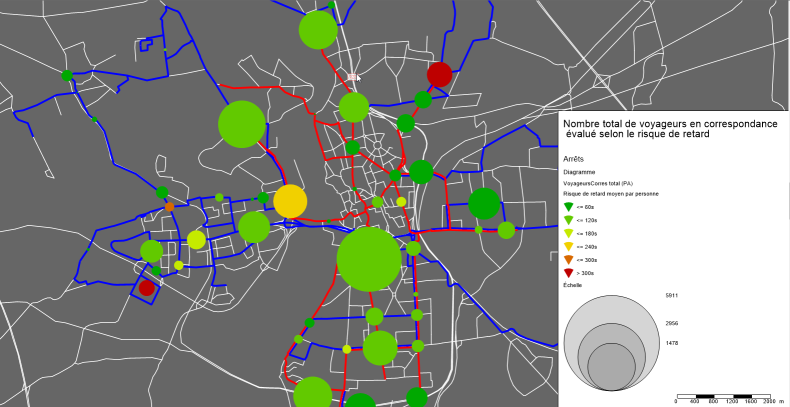This screenshot has height=407, width=790.
Task: Click the yellow-green <= 180s legend marker
Action: [x=568, y=232]
